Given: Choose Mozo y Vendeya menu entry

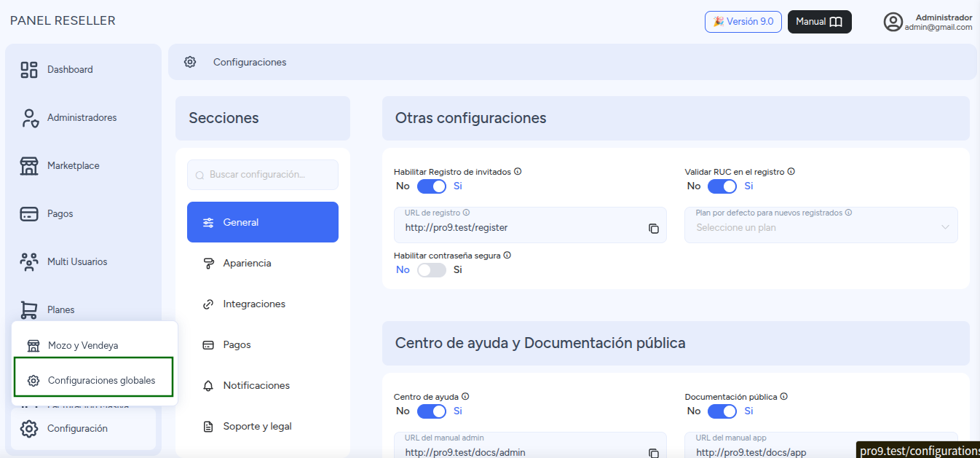Looking at the screenshot, I should [x=95, y=346].
